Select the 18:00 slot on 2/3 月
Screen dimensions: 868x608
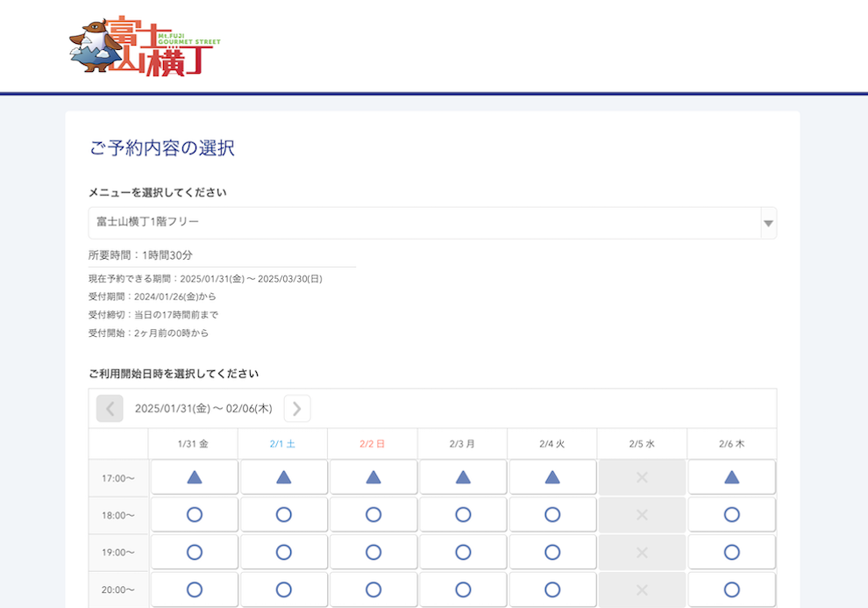pos(463,515)
